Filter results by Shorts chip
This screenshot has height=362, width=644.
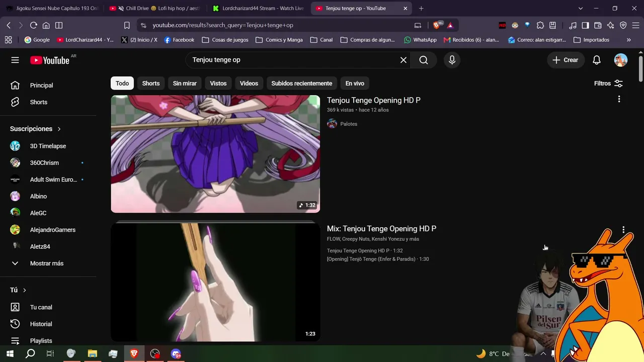click(151, 83)
